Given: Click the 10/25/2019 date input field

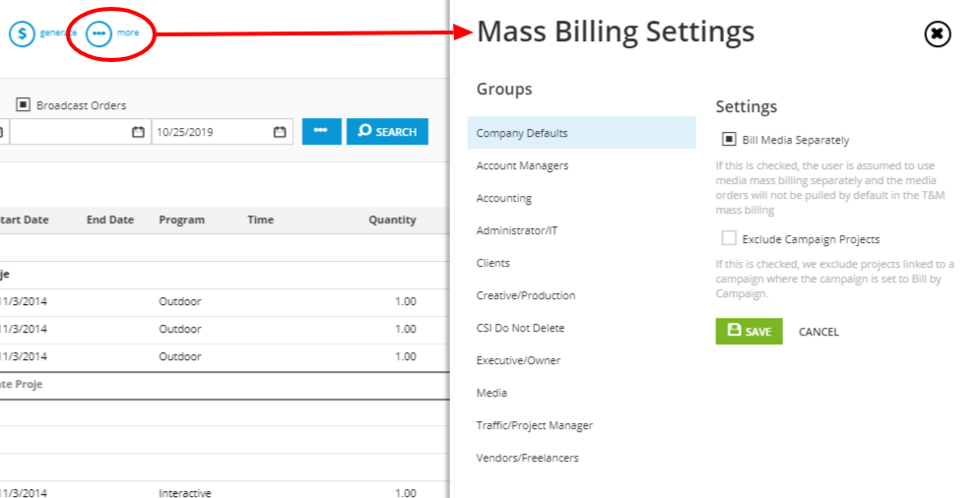Looking at the screenshot, I should [x=222, y=132].
